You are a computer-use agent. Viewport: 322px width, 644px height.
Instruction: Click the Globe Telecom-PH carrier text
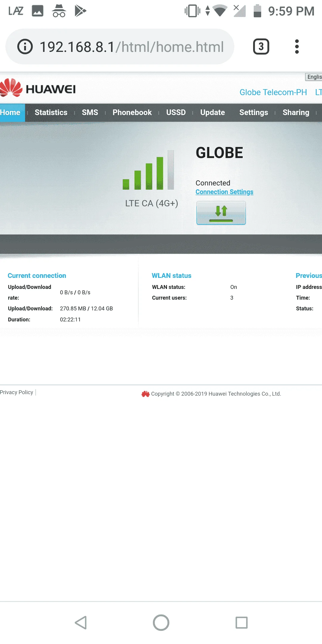[273, 92]
